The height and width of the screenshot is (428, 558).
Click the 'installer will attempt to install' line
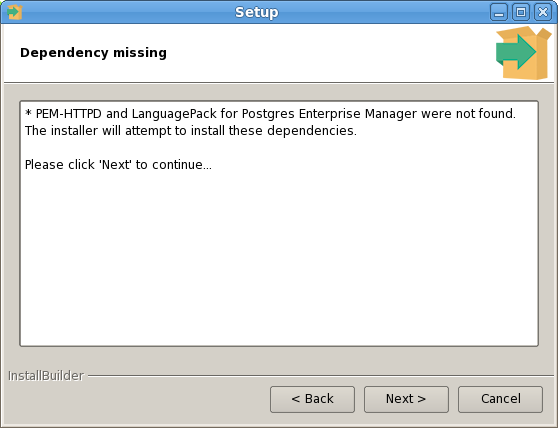coord(191,131)
